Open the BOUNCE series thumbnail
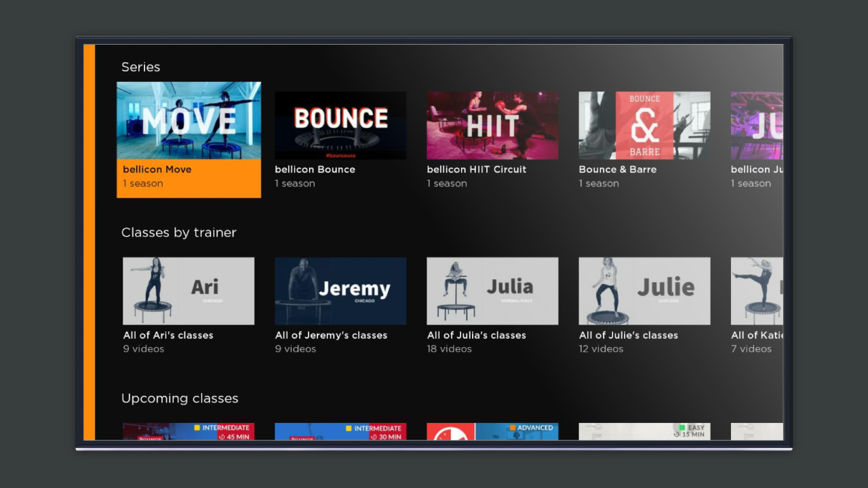Viewport: 868px width, 488px height. pyautogui.click(x=340, y=125)
